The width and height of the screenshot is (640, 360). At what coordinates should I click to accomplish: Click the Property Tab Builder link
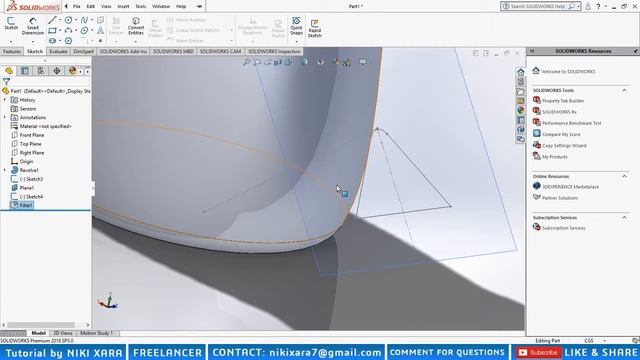tap(563, 101)
